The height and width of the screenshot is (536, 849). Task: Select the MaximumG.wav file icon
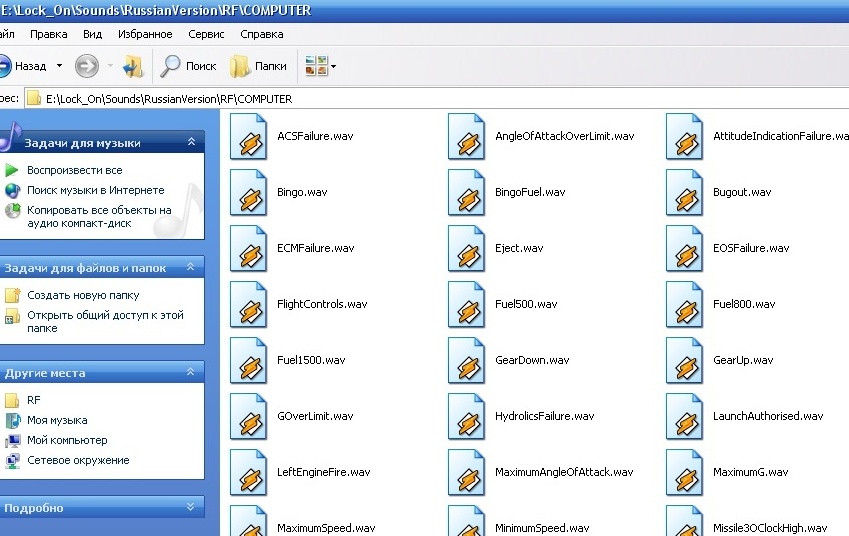684,473
